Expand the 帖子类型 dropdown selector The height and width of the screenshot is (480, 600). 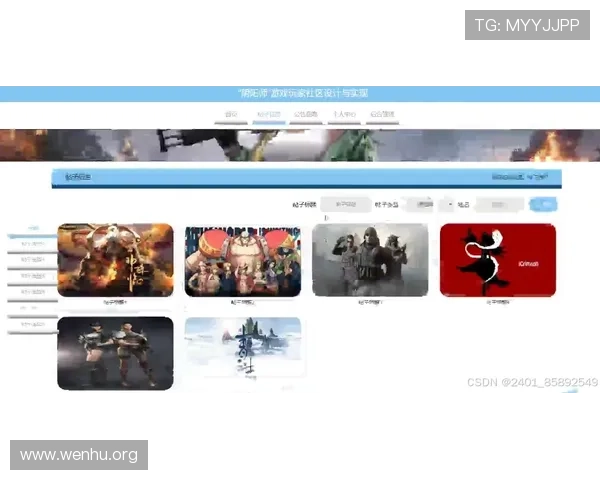click(x=430, y=205)
